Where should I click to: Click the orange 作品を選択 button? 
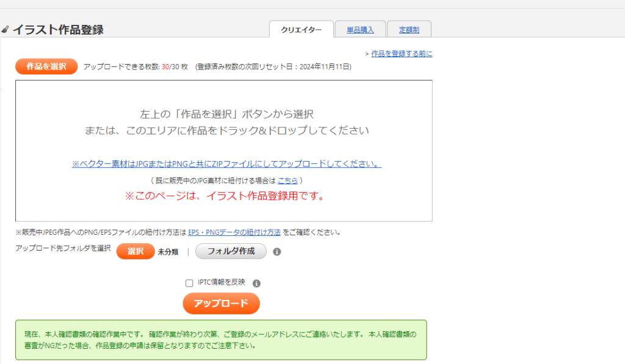click(46, 66)
